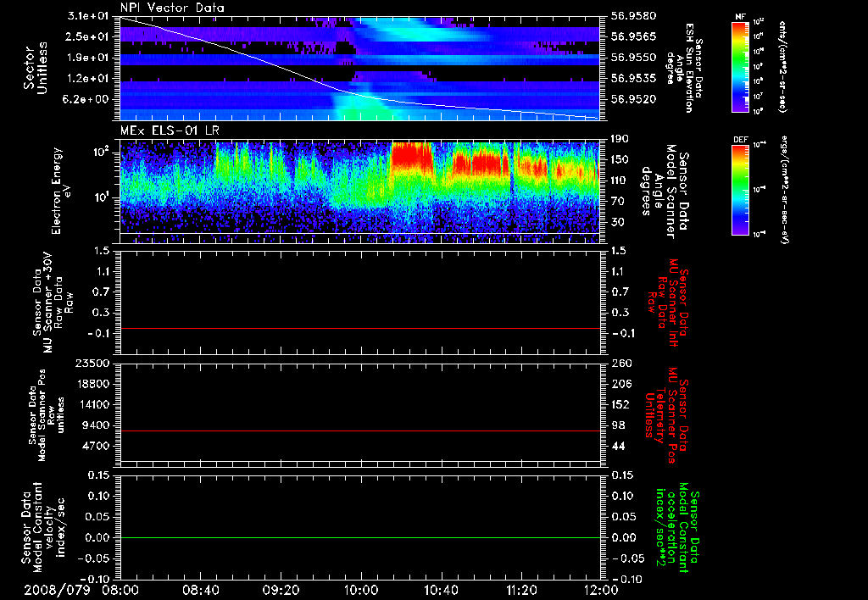Click the '150' scanner angle tick
This screenshot has width=868, height=600.
pyautogui.click(x=620, y=160)
